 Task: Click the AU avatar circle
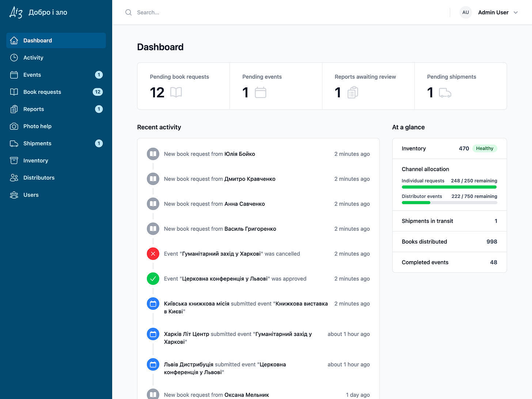click(465, 12)
